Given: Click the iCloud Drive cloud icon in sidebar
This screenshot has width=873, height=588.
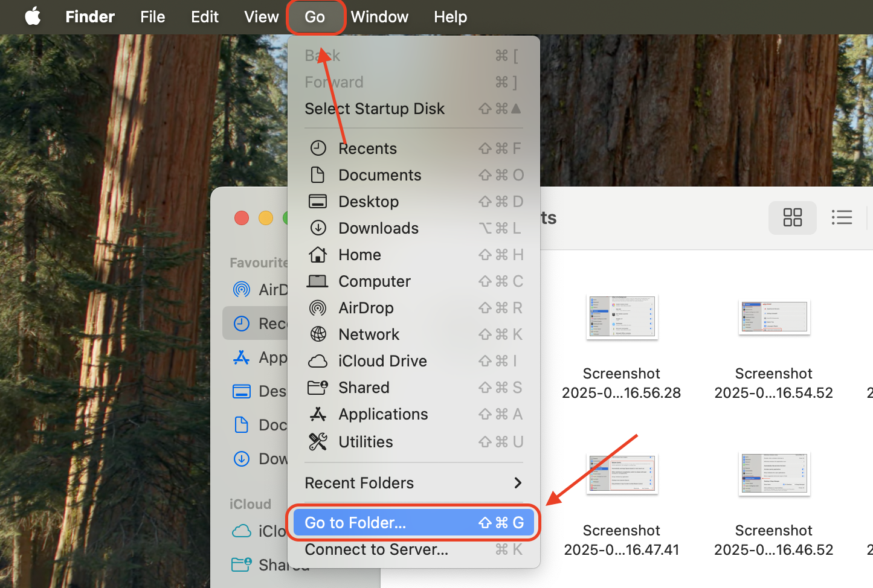Looking at the screenshot, I should pos(242,531).
